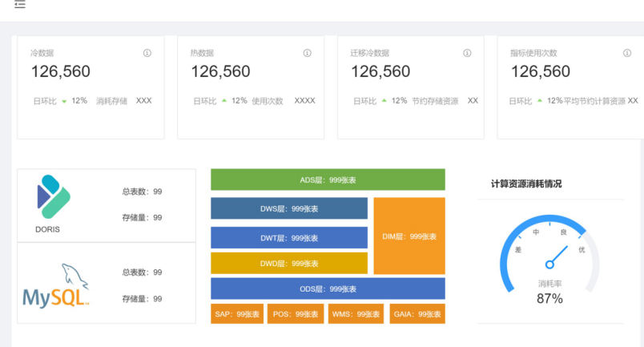Click 总表数: 99 in DORIS panel
The image size is (644, 347).
point(142,192)
